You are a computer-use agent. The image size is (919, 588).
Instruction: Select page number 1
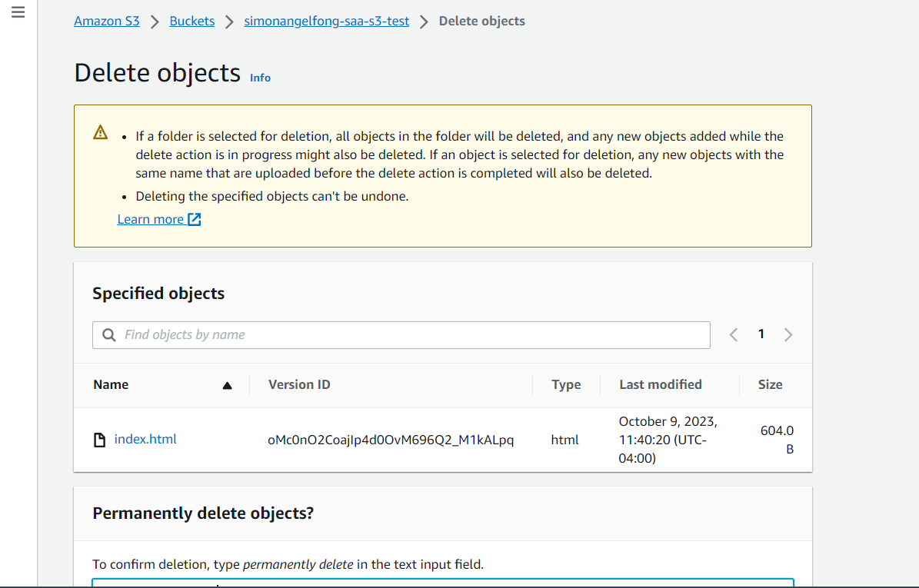[x=761, y=334]
